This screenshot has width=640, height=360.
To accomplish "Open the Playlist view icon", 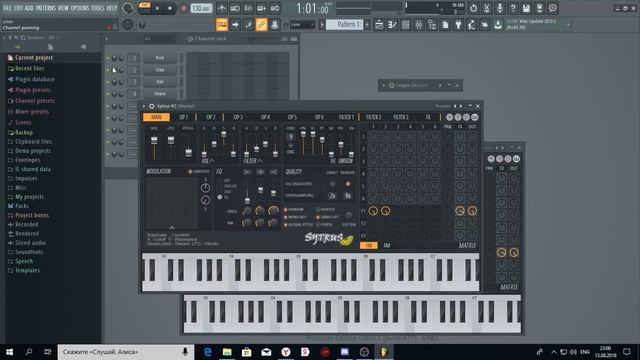I will tap(379, 25).
